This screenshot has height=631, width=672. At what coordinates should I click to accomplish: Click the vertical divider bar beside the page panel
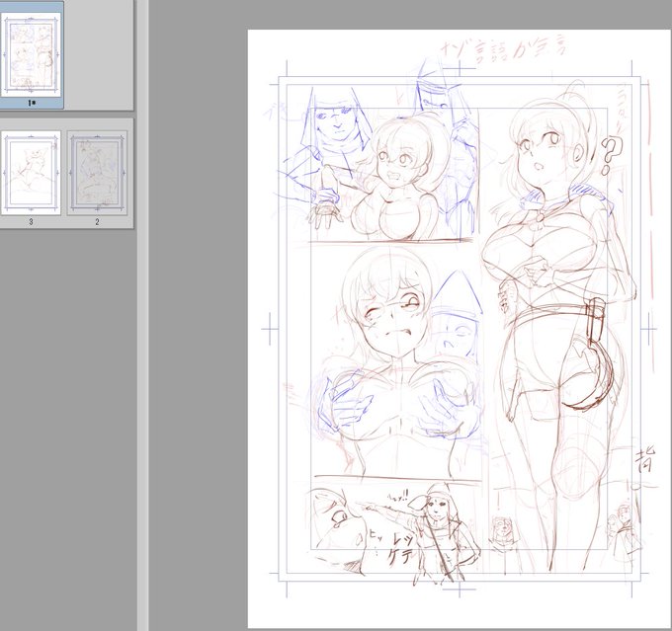pyautogui.click(x=142, y=315)
